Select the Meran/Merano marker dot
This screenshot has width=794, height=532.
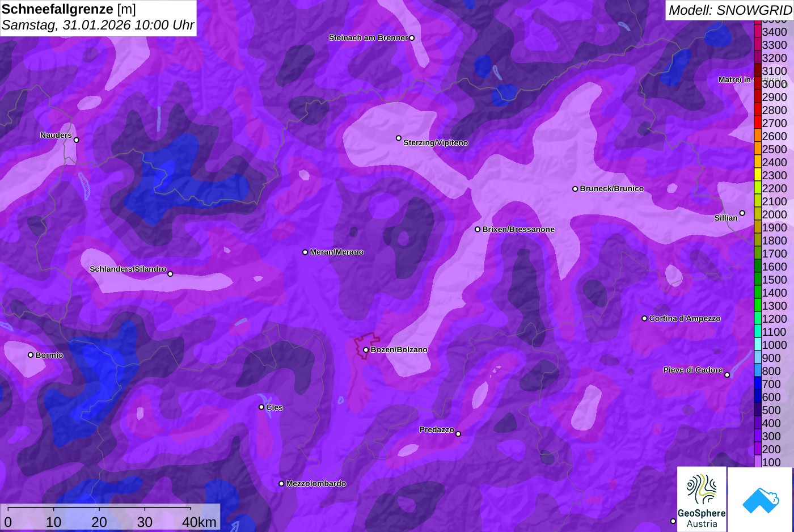(305, 252)
